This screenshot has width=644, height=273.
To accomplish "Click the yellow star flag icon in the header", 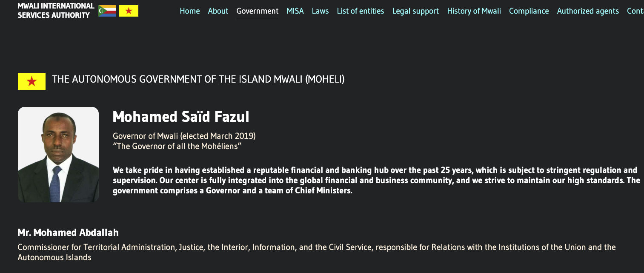I will pos(129,11).
